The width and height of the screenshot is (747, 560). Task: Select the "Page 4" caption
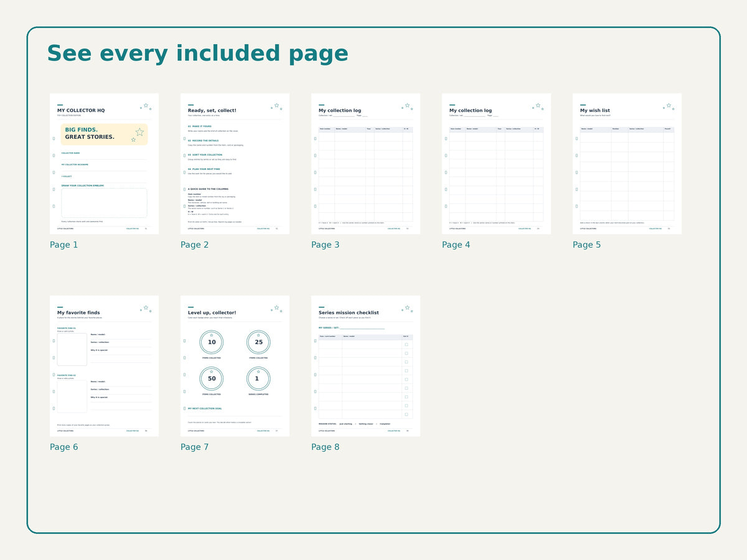pyautogui.click(x=456, y=245)
